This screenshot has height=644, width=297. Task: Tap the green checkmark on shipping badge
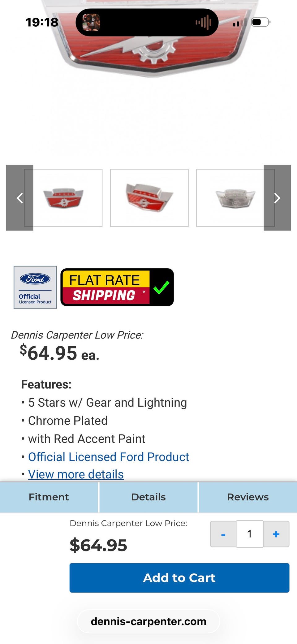(161, 287)
